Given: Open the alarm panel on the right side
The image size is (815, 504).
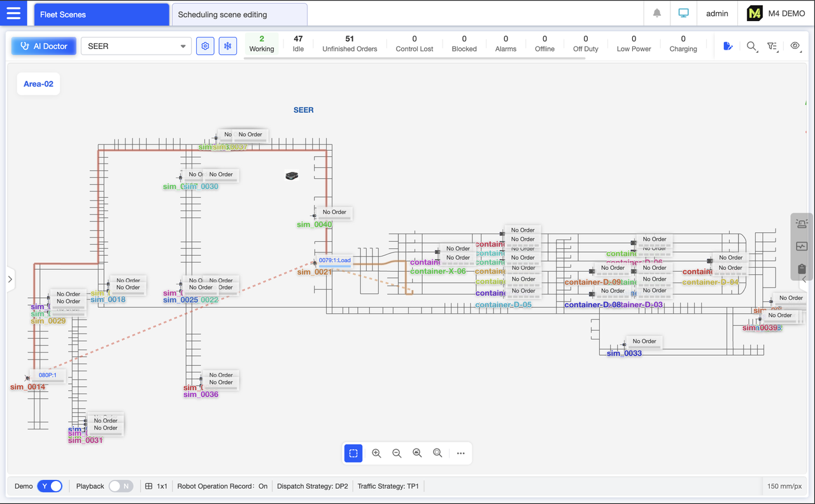Looking at the screenshot, I should [802, 223].
